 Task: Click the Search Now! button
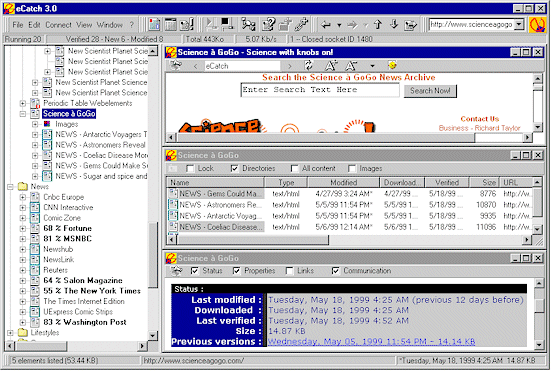coord(430,91)
